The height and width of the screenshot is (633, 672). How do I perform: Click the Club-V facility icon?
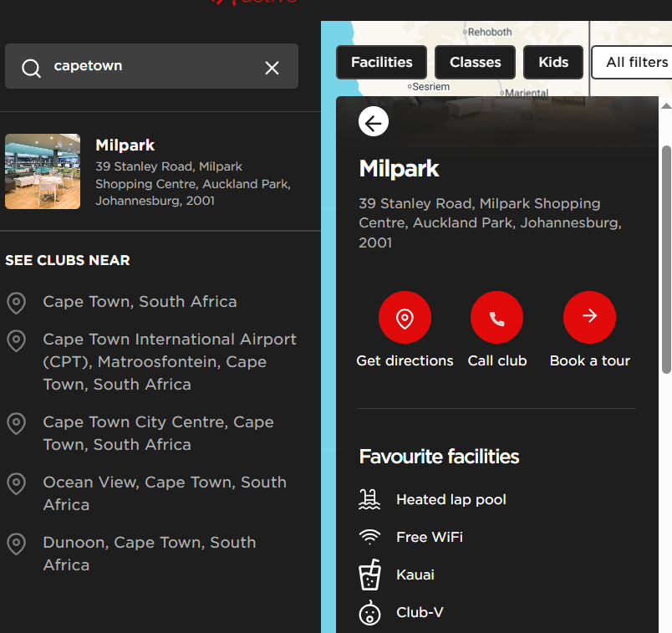(x=369, y=611)
